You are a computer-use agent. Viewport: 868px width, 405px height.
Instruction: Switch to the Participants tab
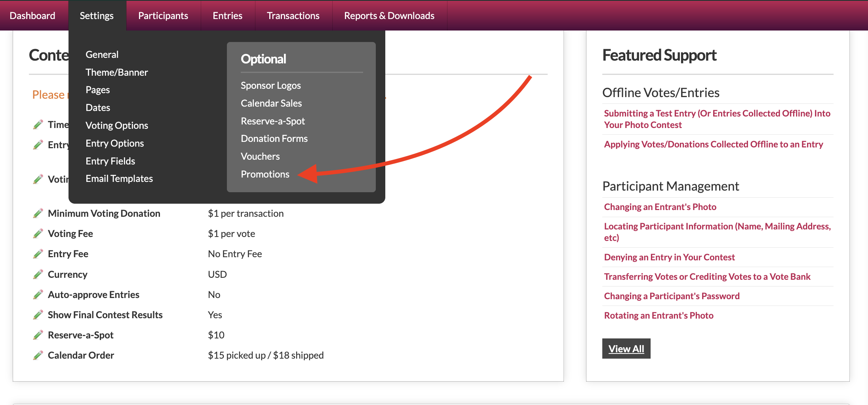[x=163, y=15]
